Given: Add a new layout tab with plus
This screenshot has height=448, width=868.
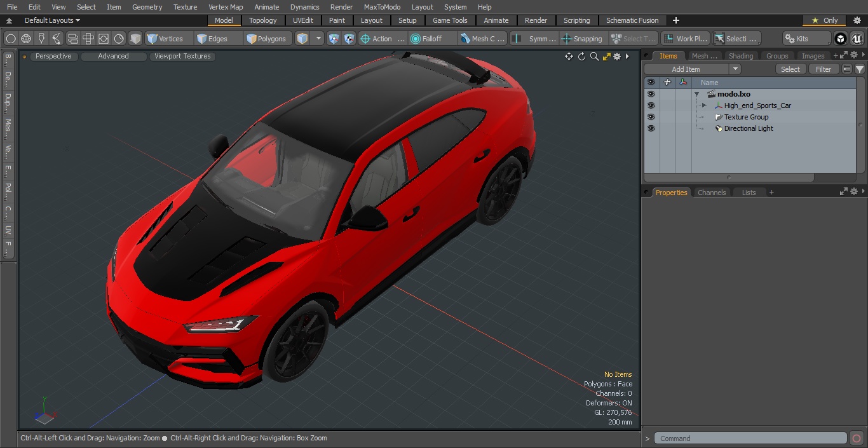Looking at the screenshot, I should [x=675, y=20].
